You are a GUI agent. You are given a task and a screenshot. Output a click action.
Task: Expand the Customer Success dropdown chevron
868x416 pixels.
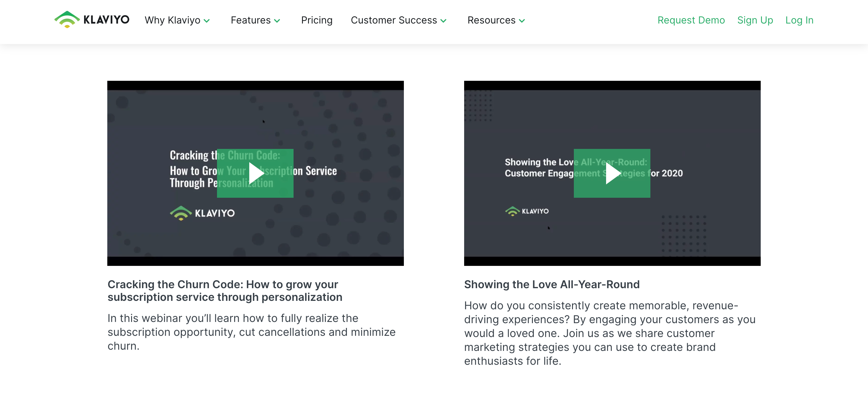coord(443,21)
